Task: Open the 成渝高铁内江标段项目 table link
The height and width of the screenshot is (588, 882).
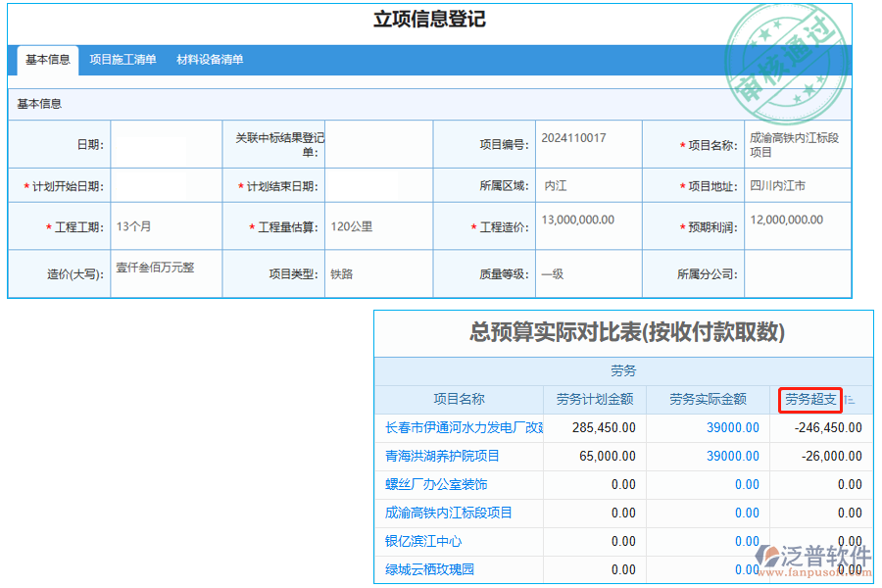Action: click(x=449, y=513)
